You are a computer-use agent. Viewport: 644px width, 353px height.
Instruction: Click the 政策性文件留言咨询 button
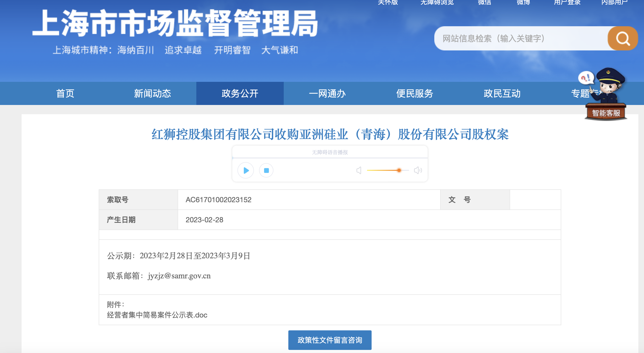[330, 340]
